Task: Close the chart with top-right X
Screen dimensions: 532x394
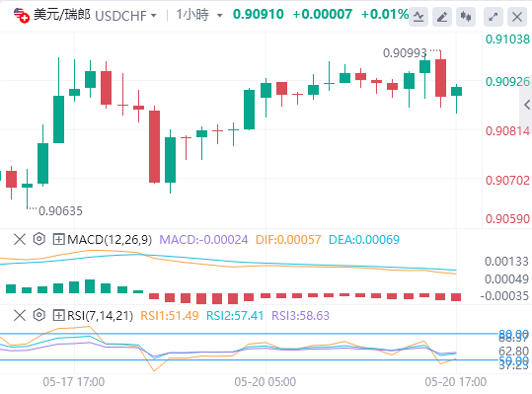Action: 517,16
